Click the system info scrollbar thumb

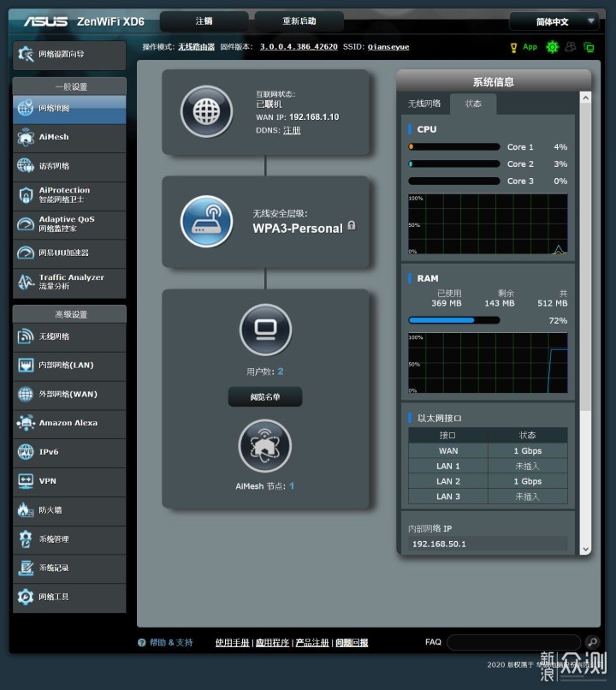point(585,258)
